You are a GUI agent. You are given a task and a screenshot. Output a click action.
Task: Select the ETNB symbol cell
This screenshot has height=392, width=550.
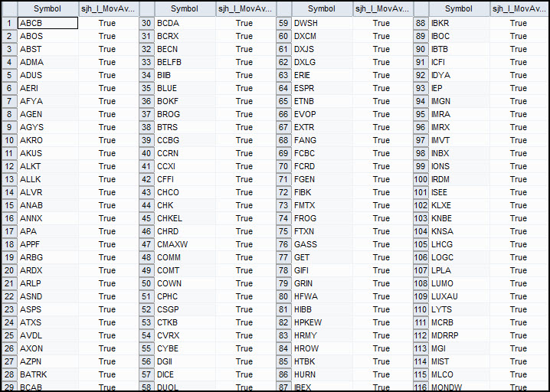pyautogui.click(x=322, y=101)
